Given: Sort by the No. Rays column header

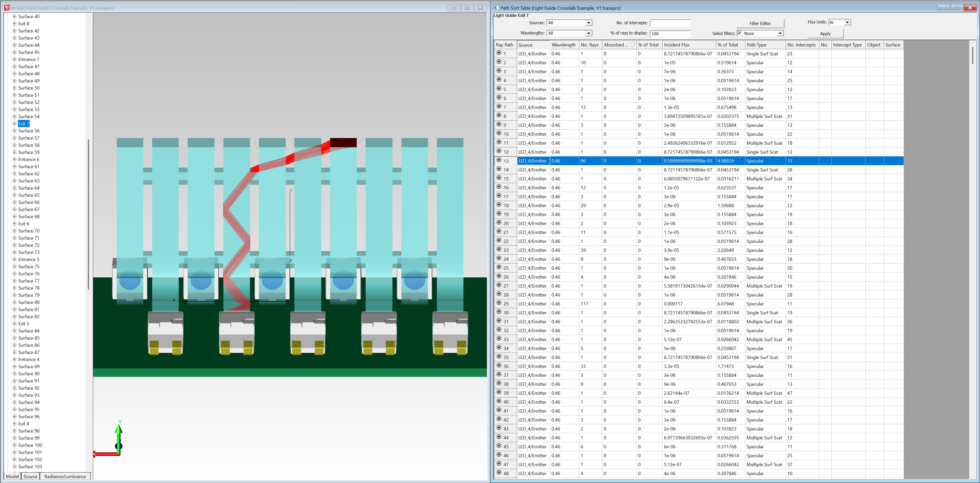Looking at the screenshot, I should tap(590, 45).
